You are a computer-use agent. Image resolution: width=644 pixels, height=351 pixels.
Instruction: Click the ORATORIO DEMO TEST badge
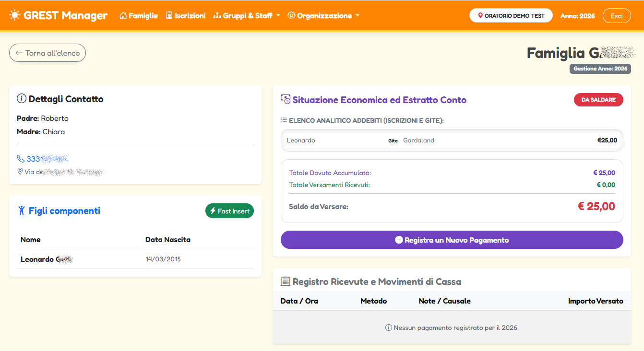tap(511, 15)
